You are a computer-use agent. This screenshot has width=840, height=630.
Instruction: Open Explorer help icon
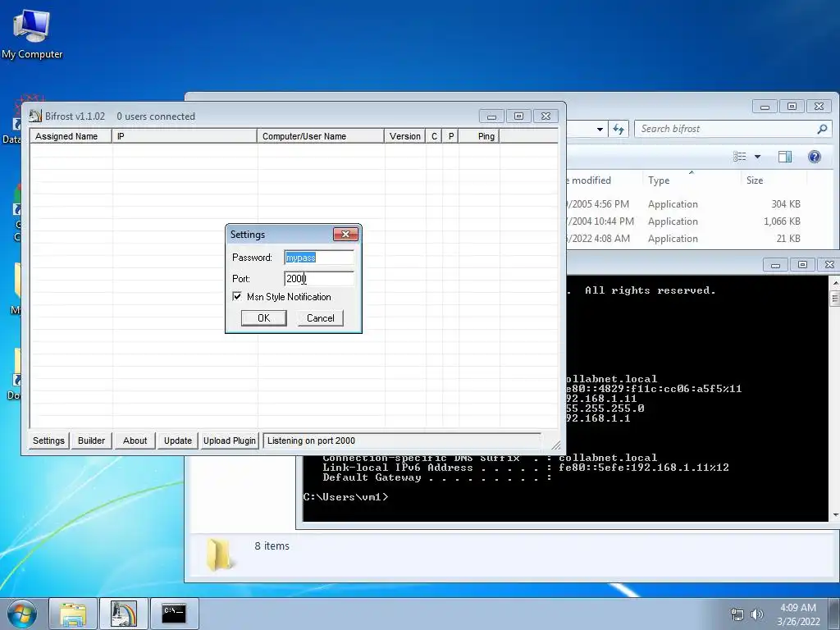click(x=815, y=157)
